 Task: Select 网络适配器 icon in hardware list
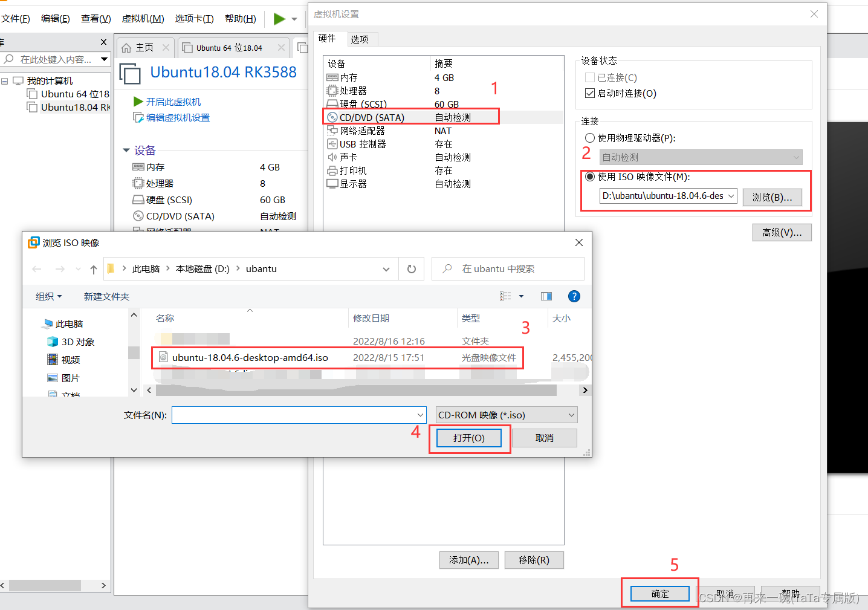[332, 131]
